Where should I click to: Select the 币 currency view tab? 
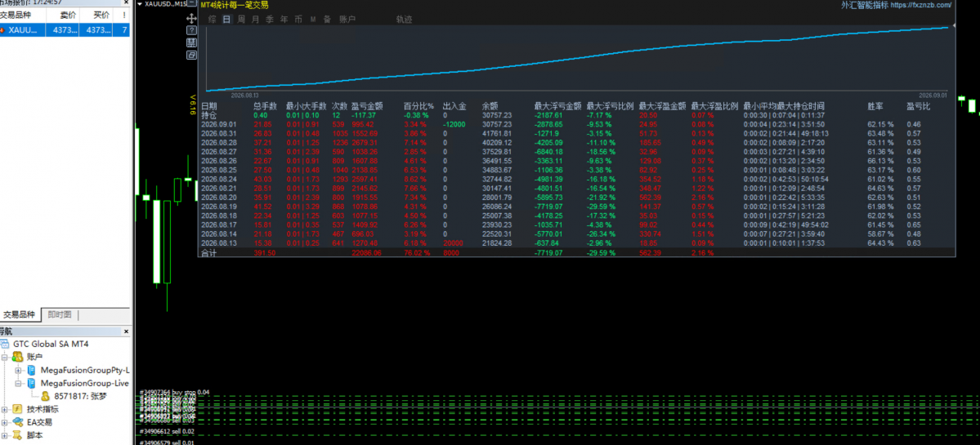click(298, 20)
